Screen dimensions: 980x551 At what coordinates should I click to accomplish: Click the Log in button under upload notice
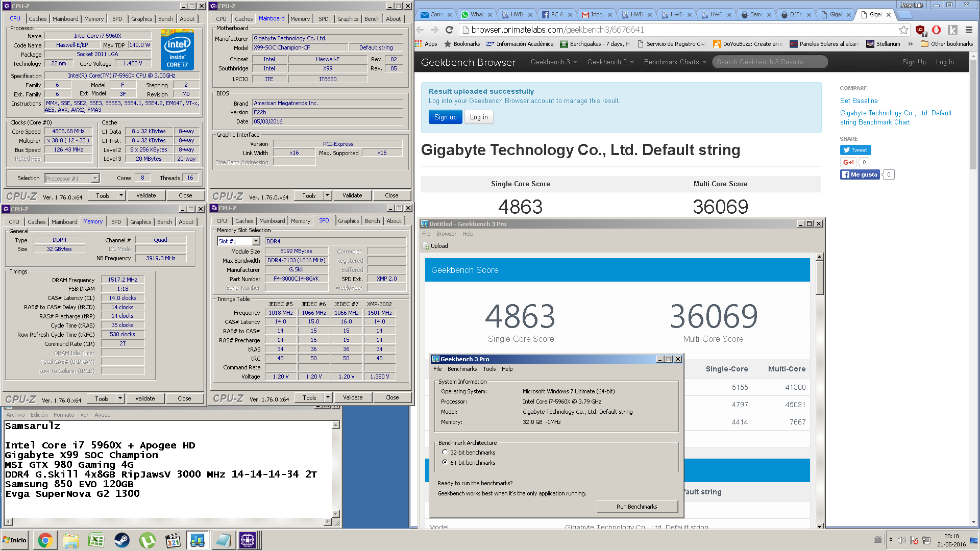pos(479,117)
